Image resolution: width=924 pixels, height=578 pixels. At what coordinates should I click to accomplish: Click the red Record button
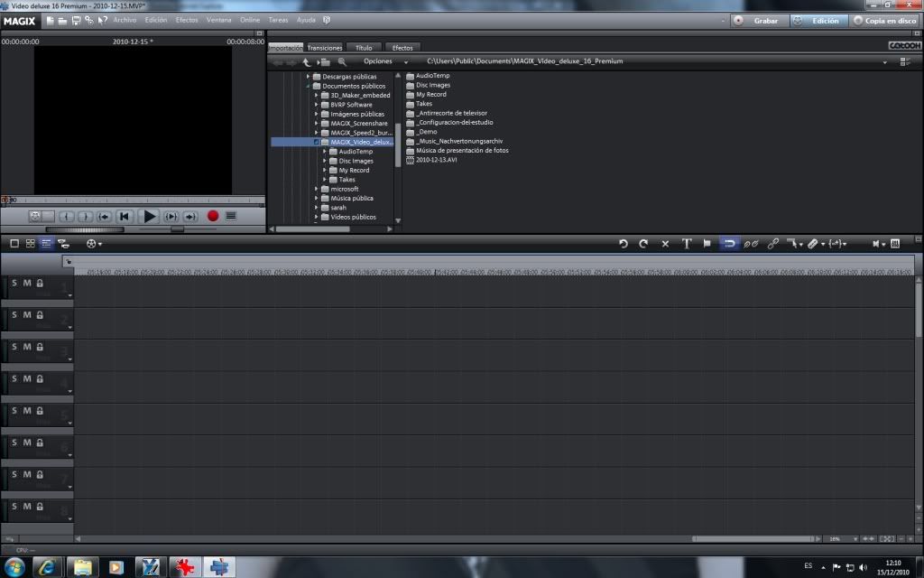pyautogui.click(x=213, y=217)
